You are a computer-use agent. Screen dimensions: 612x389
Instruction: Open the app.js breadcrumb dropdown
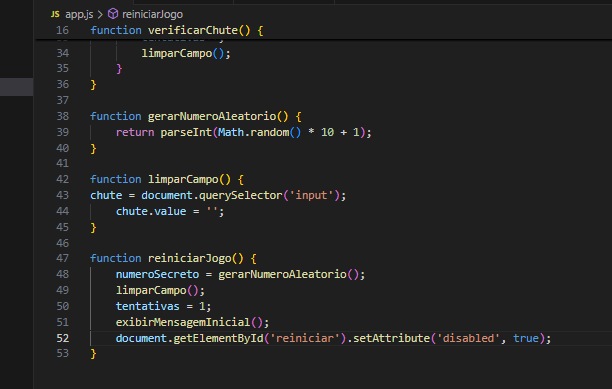coord(79,14)
